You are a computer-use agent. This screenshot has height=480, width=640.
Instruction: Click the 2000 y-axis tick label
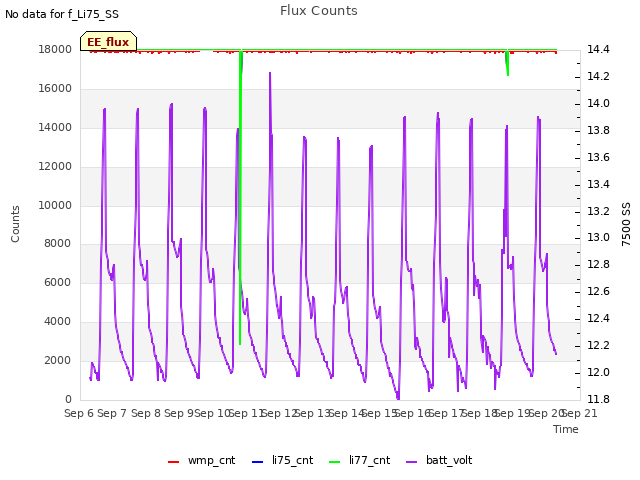58,360
